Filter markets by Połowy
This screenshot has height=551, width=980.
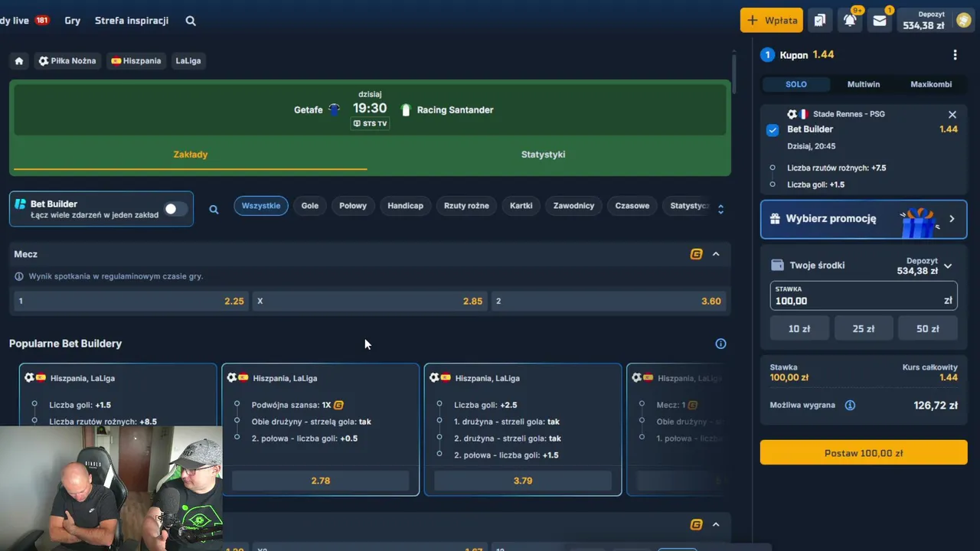click(353, 206)
